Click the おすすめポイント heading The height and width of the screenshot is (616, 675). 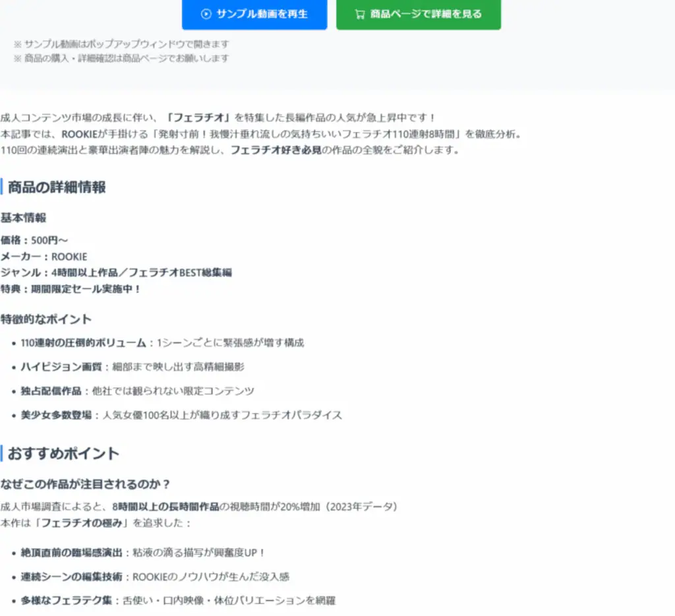pyautogui.click(x=63, y=453)
